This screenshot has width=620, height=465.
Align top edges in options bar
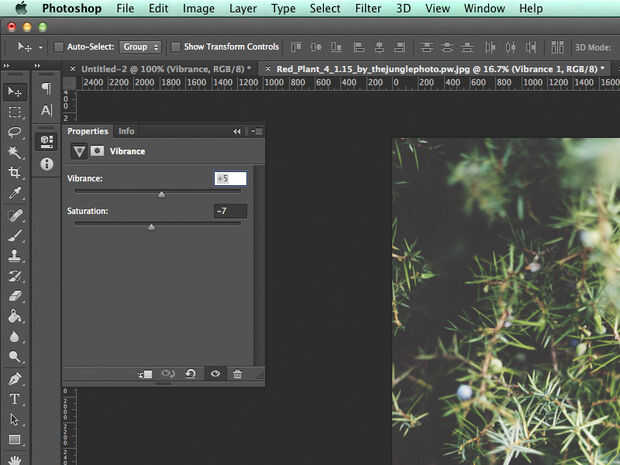(x=297, y=47)
